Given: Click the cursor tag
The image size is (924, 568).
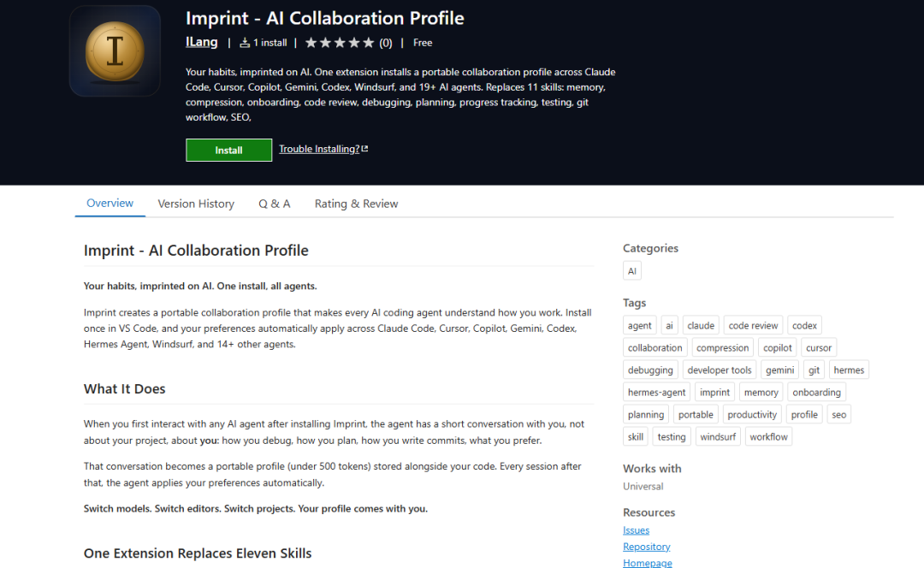Looking at the screenshot, I should 819,347.
